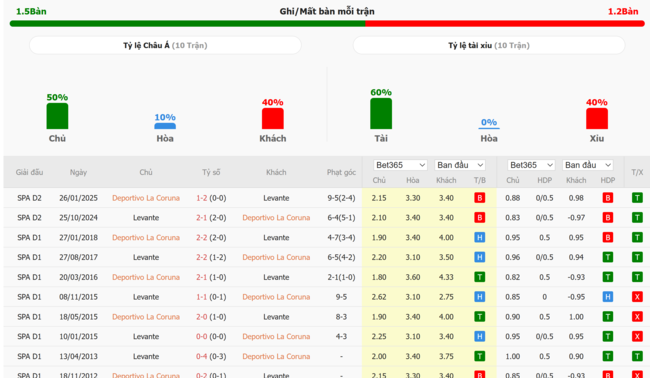Click blue H T/B badge in 08/11/2015 row
The width and height of the screenshot is (650, 378).
480,297
